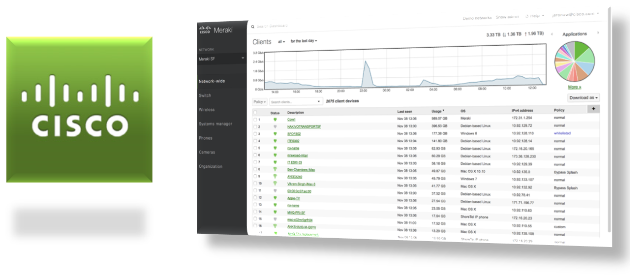
Task: Open the 'all' clients filter dropdown
Action: tap(281, 42)
